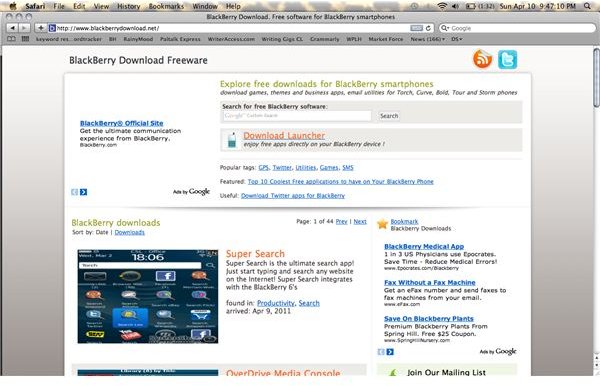Screen dimensions: 600x386
Task: Open the Help menu
Action: click(233, 6)
